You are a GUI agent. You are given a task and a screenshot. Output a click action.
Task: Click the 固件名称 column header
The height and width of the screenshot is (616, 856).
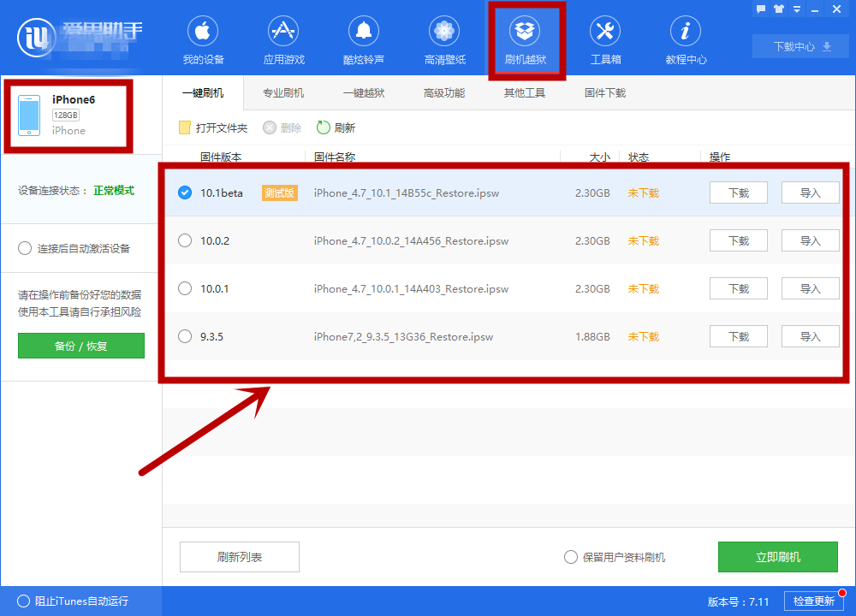pos(335,157)
